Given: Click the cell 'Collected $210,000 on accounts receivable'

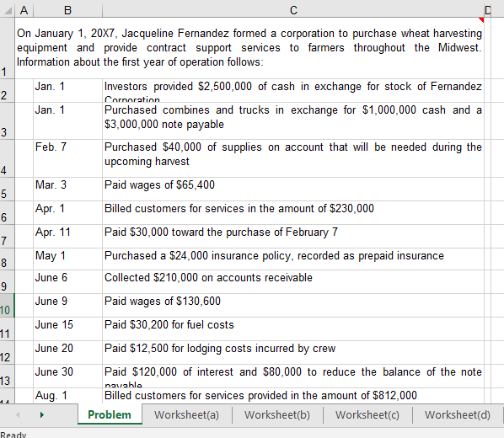Looking at the screenshot, I should 293,281.
